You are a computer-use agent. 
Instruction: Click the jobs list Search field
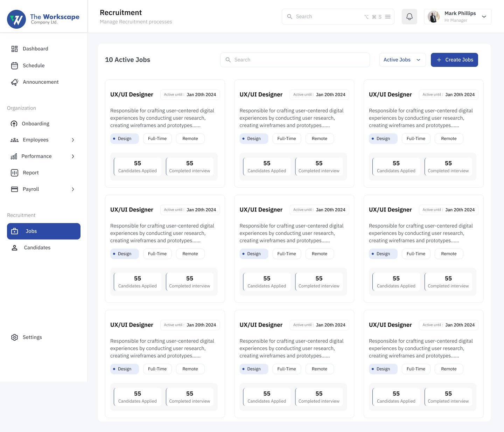pyautogui.click(x=295, y=60)
